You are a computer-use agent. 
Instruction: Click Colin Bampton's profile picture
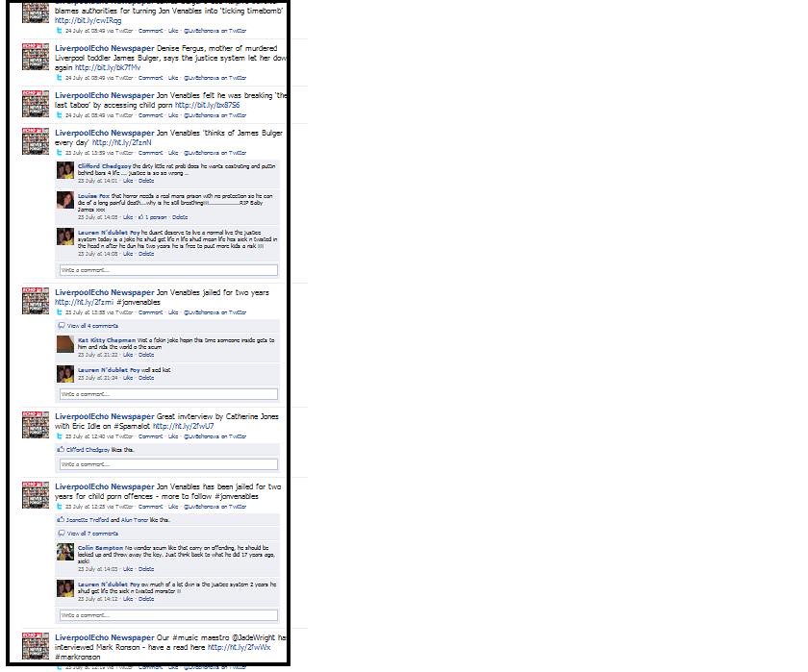65,552
